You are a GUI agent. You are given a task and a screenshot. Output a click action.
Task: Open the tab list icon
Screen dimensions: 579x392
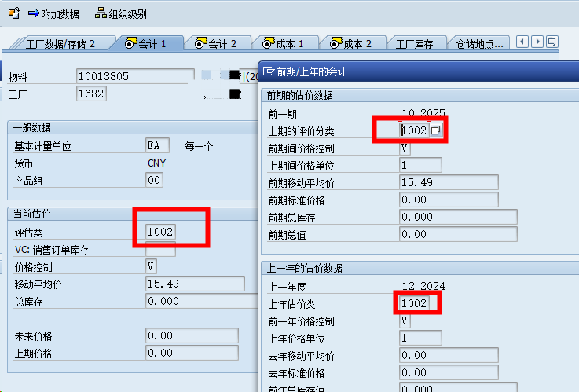click(552, 42)
